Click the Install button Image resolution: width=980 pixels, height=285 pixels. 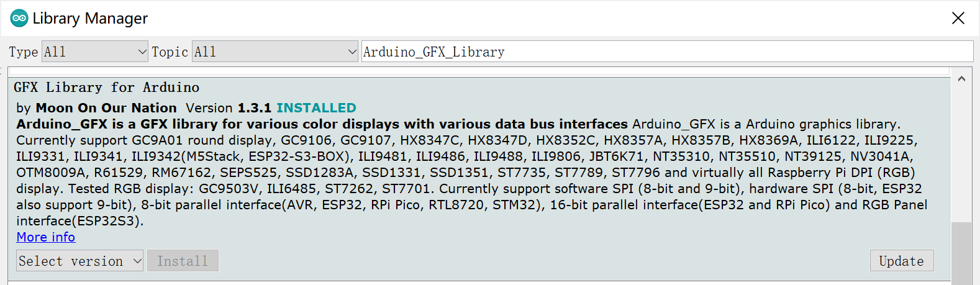coord(183,261)
